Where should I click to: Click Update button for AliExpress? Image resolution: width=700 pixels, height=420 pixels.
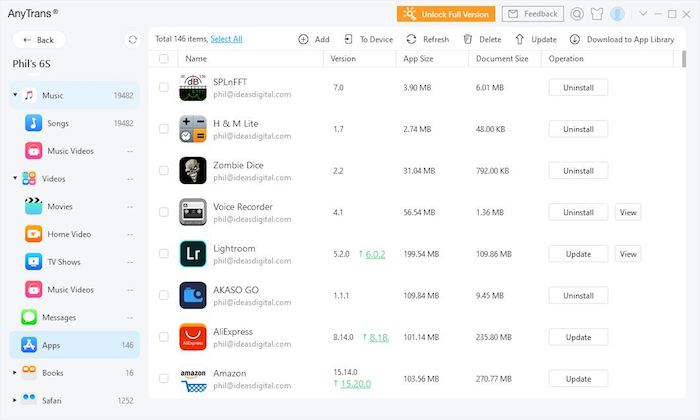(x=578, y=337)
